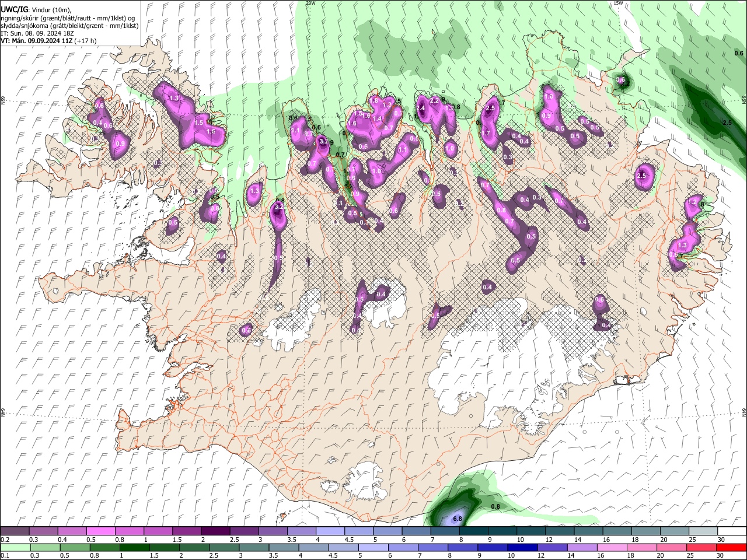The image size is (747, 560).
Task: Click the 'slydda/snjókoma (grátt/bleikt/grænt - mm/1klst)' line
Action: 69,26
